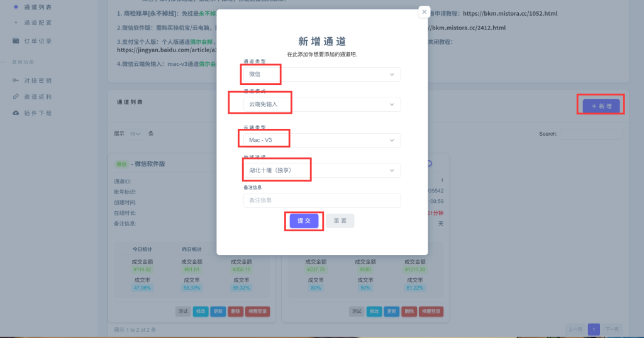Open 插件下载 in the sidebar
The width and height of the screenshot is (644, 338).
pyautogui.click(x=38, y=113)
